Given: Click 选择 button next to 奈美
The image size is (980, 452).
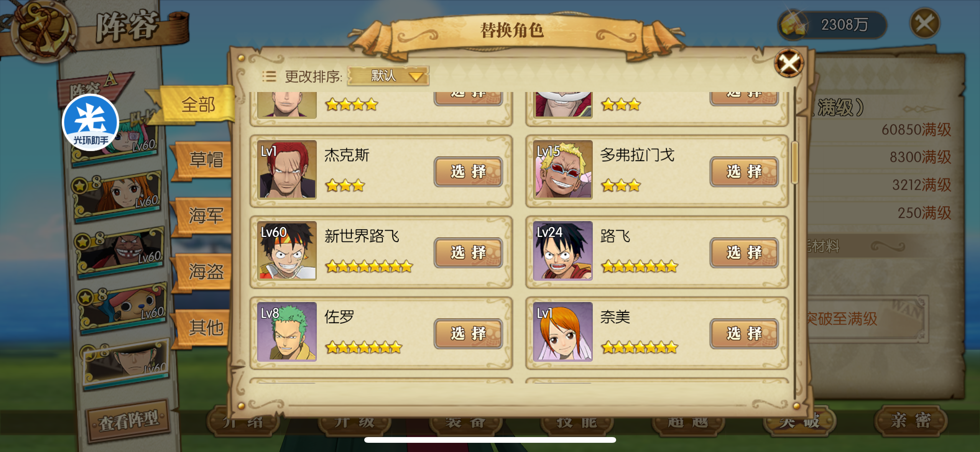Looking at the screenshot, I should click(x=744, y=334).
